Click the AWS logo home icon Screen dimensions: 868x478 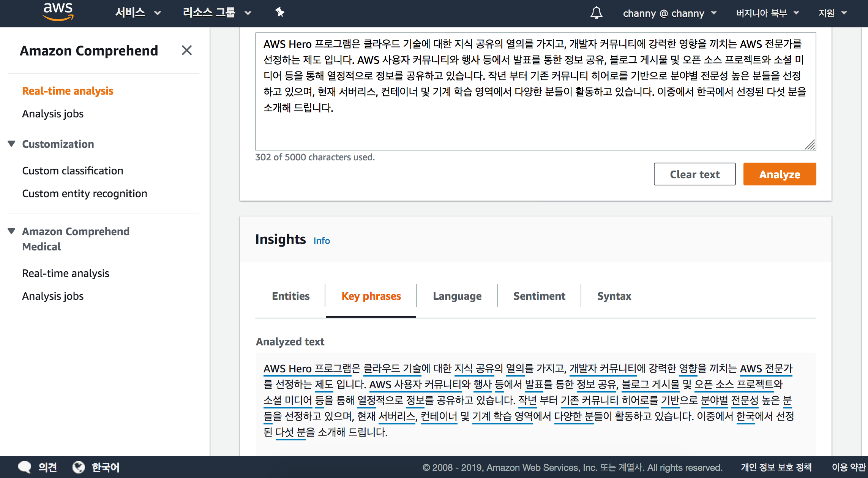(58, 12)
